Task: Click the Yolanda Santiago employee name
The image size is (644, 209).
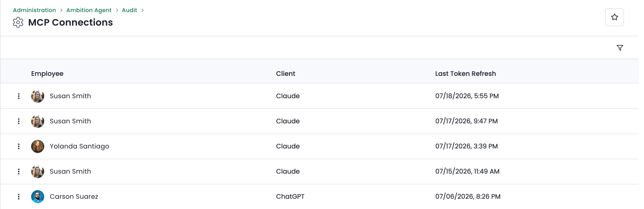Action: [80, 146]
